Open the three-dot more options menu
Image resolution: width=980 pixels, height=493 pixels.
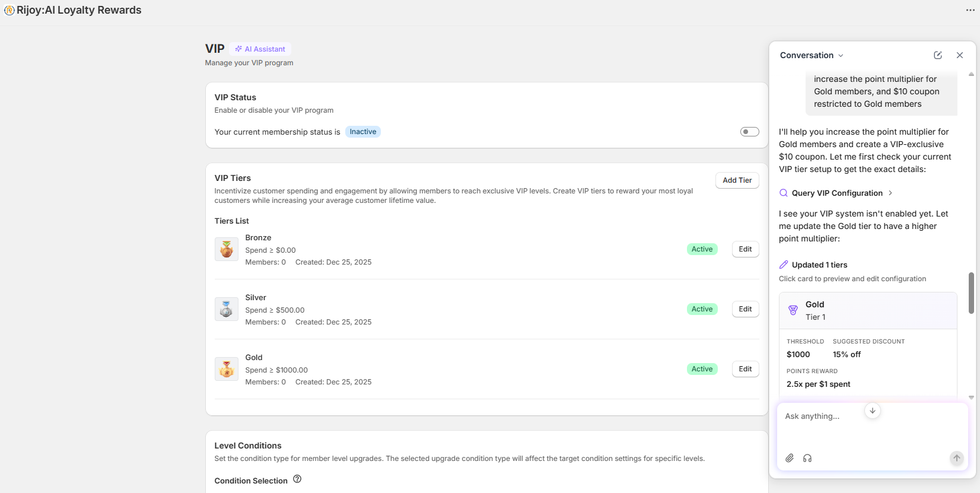point(970,10)
